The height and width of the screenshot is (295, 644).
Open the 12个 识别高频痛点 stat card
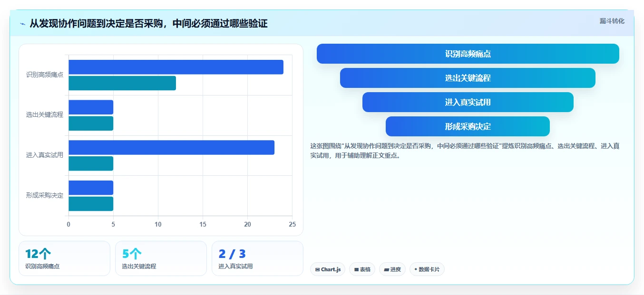coord(64,258)
